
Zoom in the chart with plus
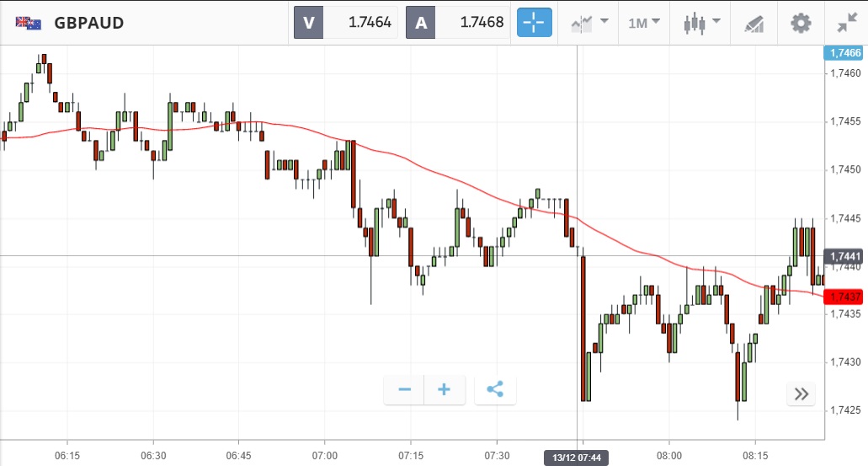tap(445, 389)
